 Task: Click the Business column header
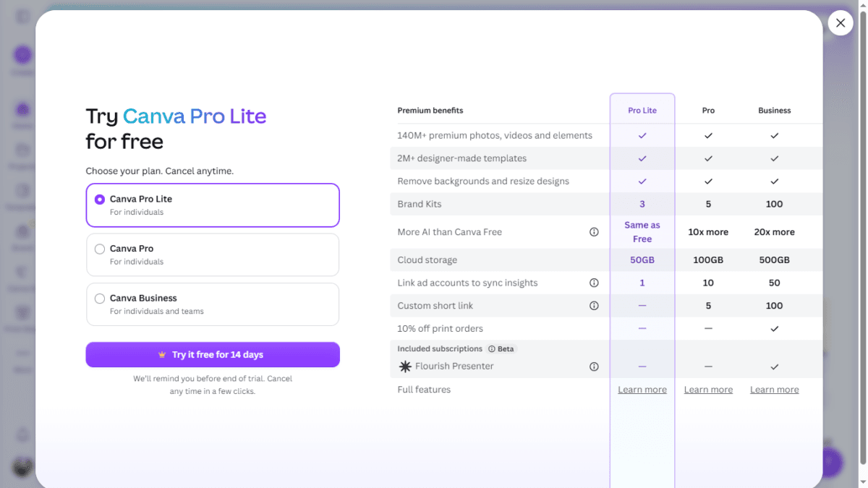(774, 111)
